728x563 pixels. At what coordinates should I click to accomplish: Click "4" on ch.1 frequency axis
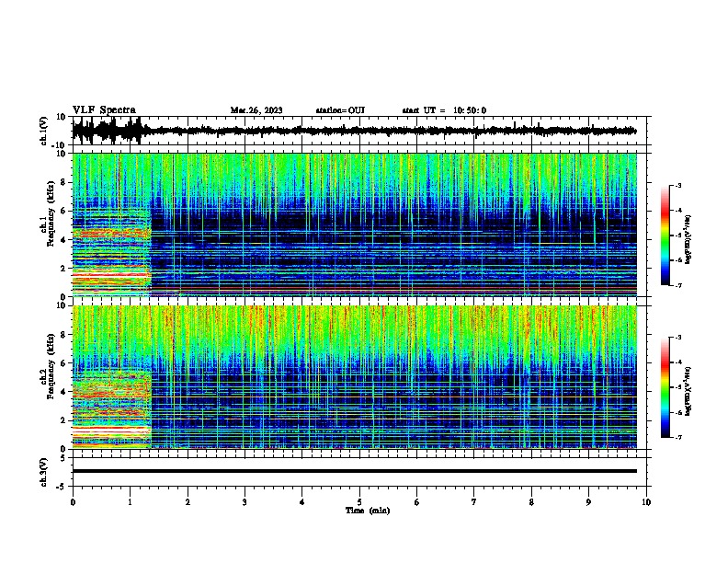click(x=63, y=240)
